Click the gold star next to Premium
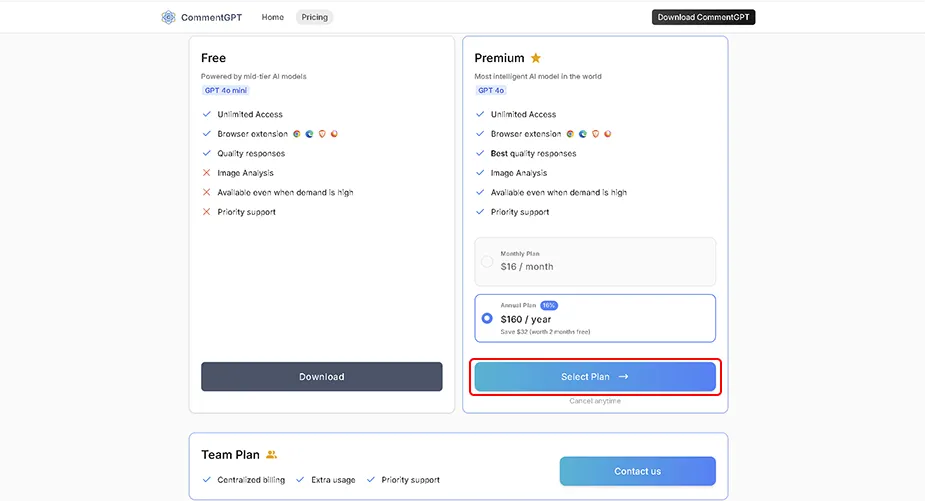The width and height of the screenshot is (925, 501). [x=536, y=58]
